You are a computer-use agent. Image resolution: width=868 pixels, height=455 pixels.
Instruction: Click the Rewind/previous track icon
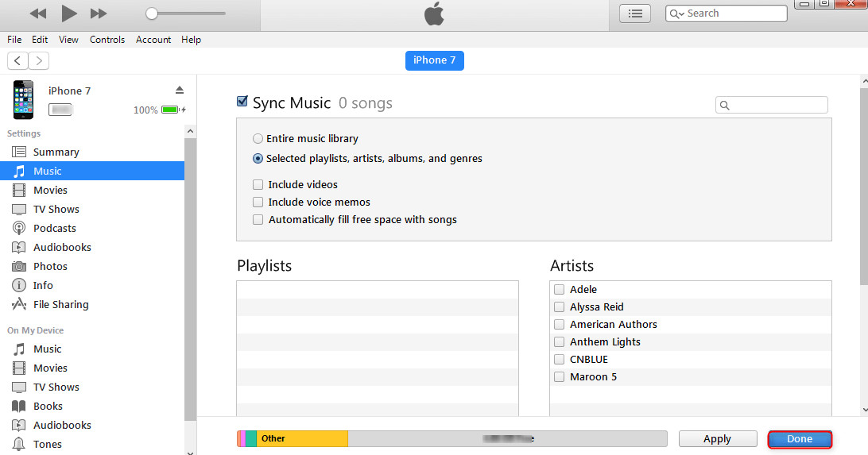coord(37,13)
